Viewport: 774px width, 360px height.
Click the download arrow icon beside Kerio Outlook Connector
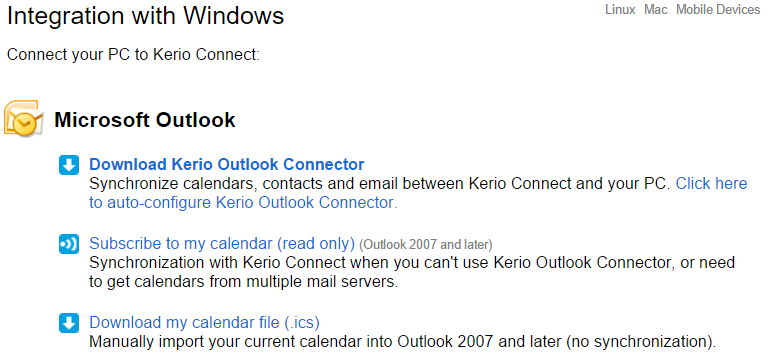(69, 165)
